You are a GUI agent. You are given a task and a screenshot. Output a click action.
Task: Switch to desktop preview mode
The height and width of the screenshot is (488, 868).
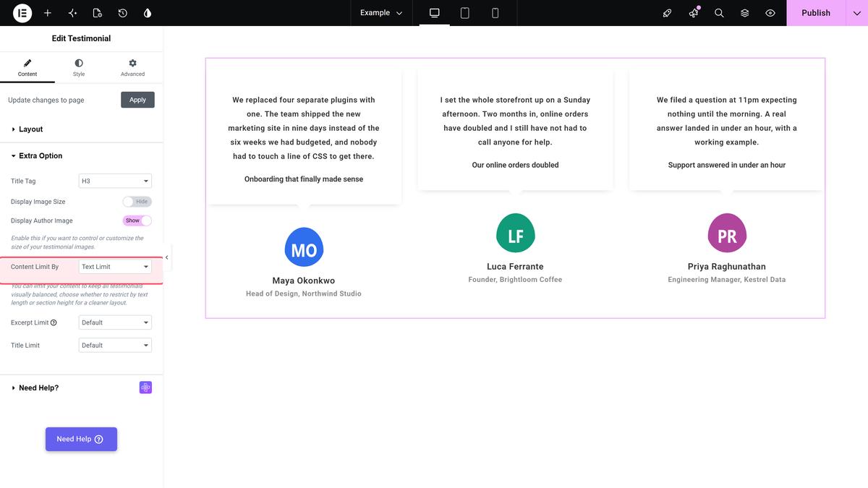tap(435, 13)
